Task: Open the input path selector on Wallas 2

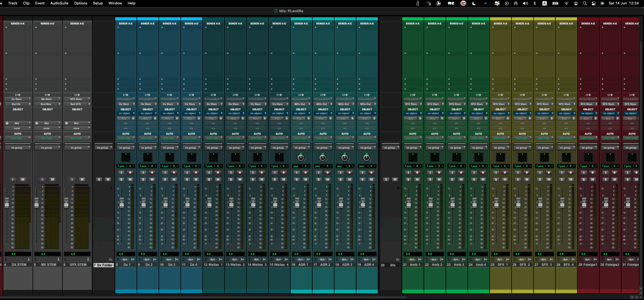Action: click(235, 99)
